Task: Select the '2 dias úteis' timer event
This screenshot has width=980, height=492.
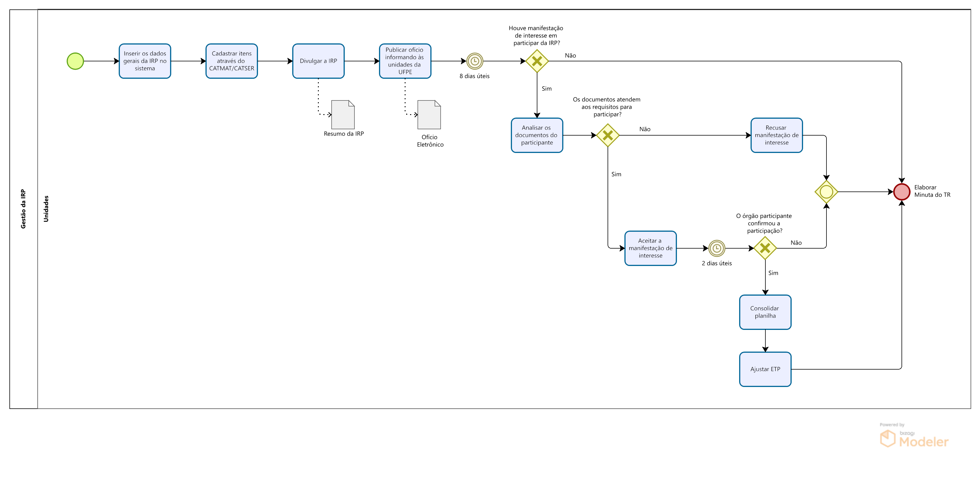Action: click(716, 249)
